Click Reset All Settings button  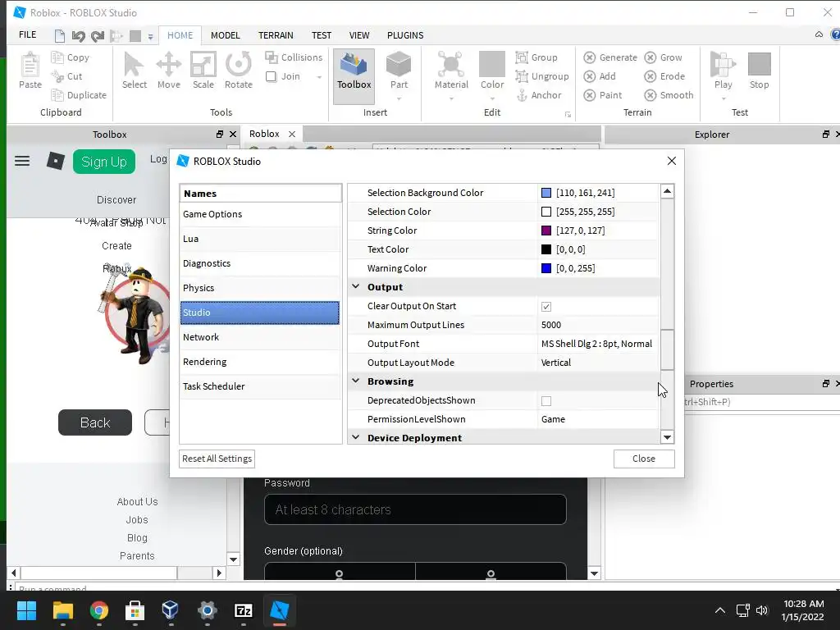click(217, 459)
